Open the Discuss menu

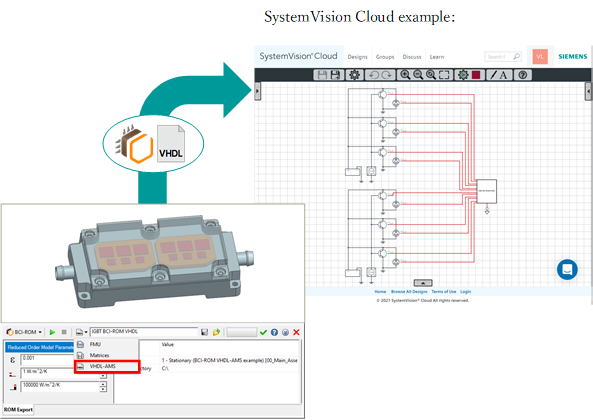pyautogui.click(x=412, y=57)
